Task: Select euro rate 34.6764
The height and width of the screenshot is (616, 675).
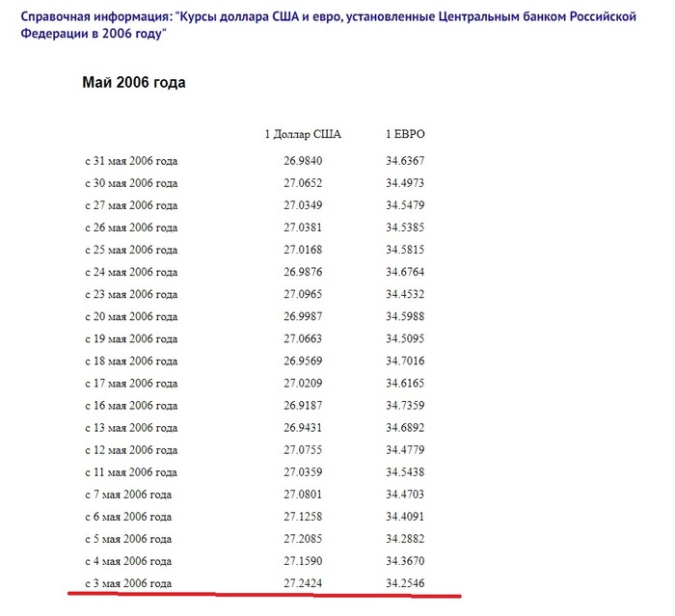Action: click(405, 273)
